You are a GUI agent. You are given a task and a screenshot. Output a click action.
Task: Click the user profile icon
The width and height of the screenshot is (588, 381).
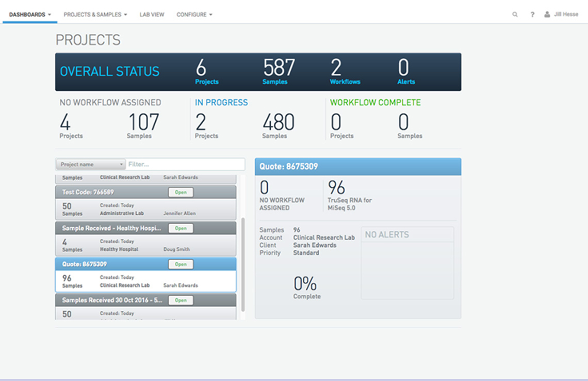[x=547, y=14]
